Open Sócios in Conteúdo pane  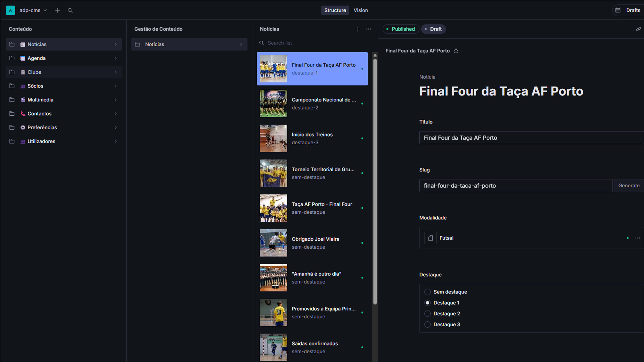tap(64, 86)
